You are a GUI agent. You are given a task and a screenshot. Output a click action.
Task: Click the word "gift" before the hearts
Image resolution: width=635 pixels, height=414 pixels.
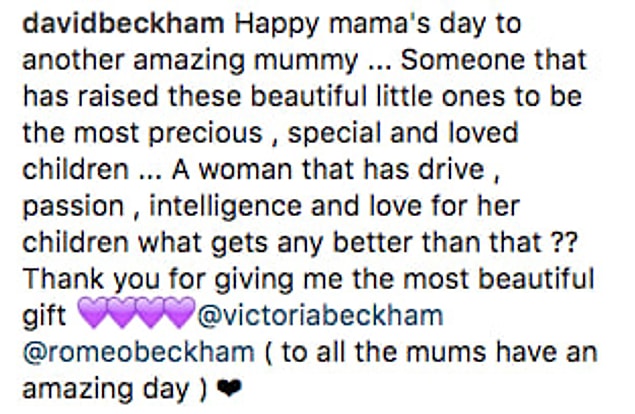click(44, 317)
